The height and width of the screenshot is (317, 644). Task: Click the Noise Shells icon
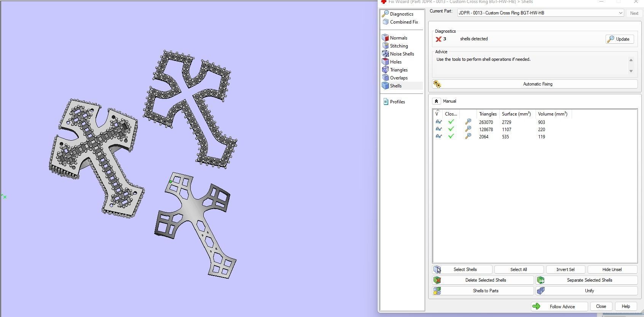point(385,54)
